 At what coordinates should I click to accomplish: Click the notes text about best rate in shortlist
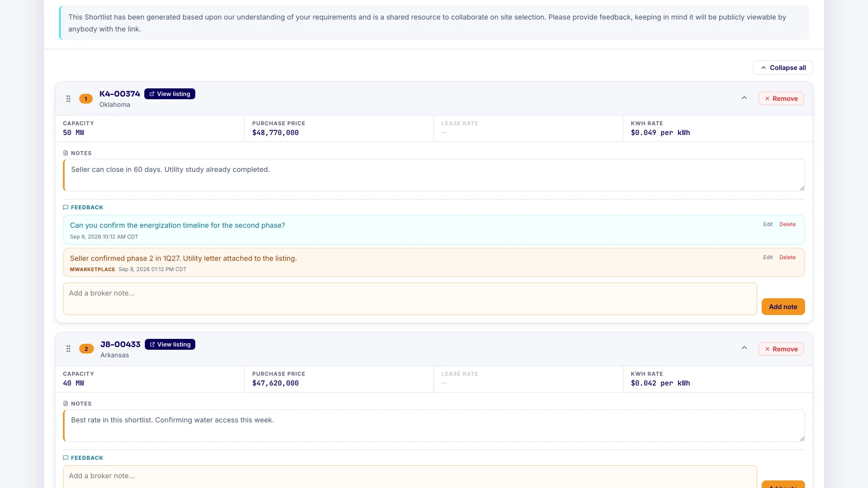click(x=173, y=420)
